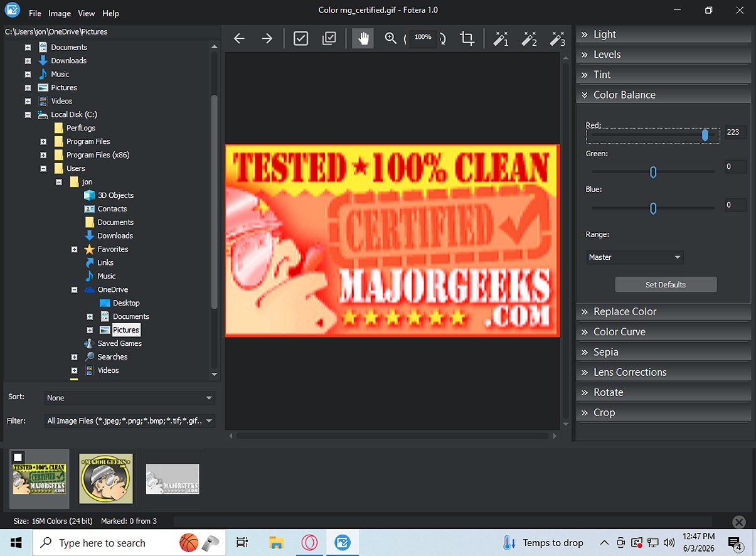
Task: Expand the Color Curve panel
Action: (664, 332)
